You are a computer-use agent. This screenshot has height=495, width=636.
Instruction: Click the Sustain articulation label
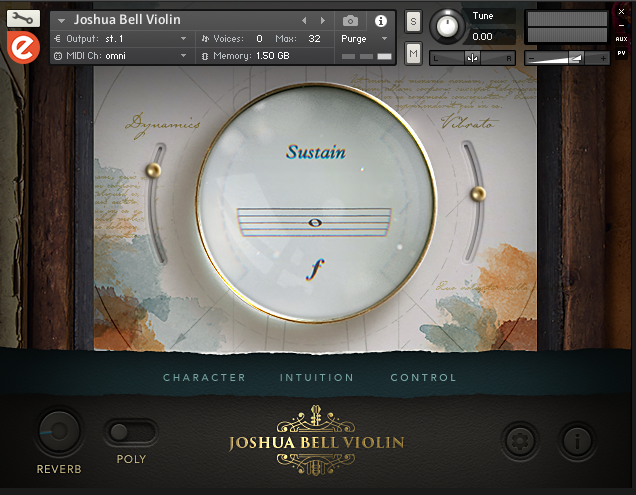[x=316, y=152]
